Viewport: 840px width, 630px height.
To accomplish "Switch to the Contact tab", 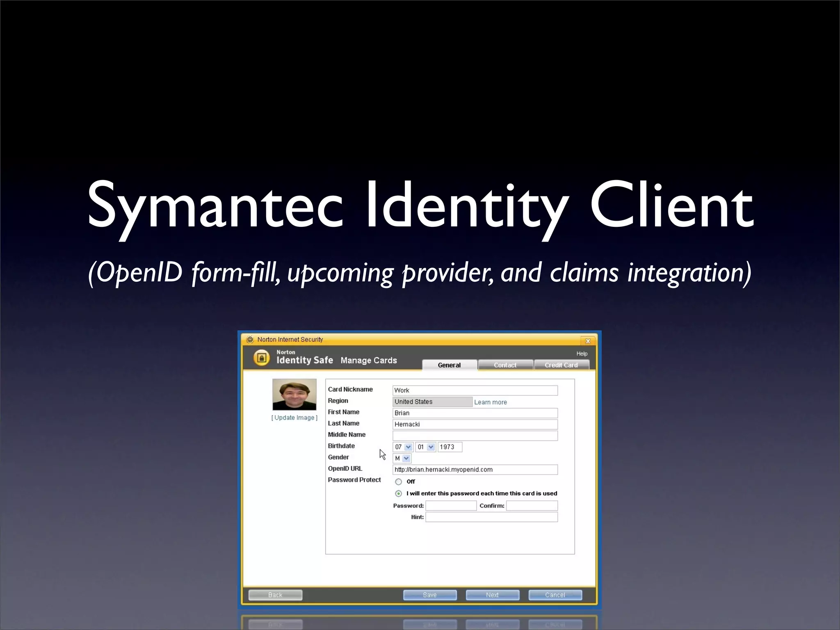I will (505, 365).
